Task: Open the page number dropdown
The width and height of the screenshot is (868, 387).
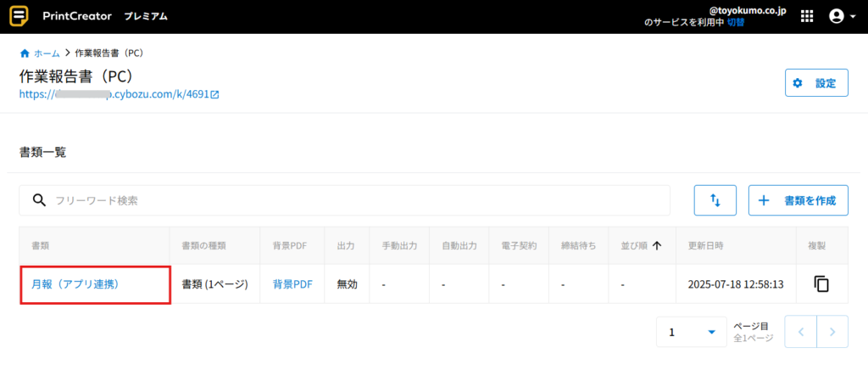Action: pyautogui.click(x=691, y=332)
